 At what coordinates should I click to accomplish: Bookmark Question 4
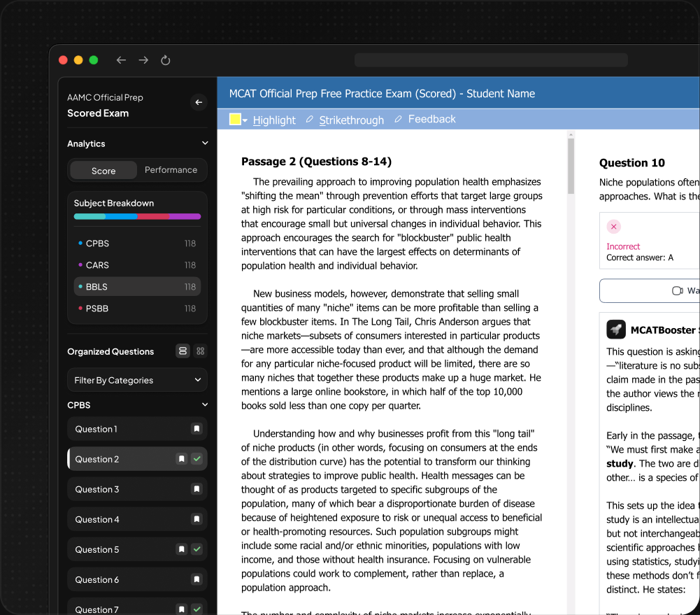pyautogui.click(x=197, y=519)
